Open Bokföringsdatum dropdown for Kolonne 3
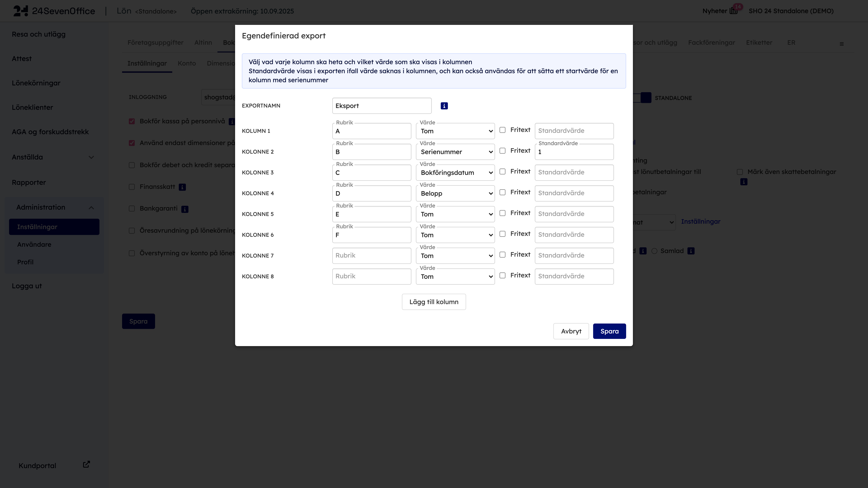This screenshot has height=488, width=868. click(x=455, y=172)
